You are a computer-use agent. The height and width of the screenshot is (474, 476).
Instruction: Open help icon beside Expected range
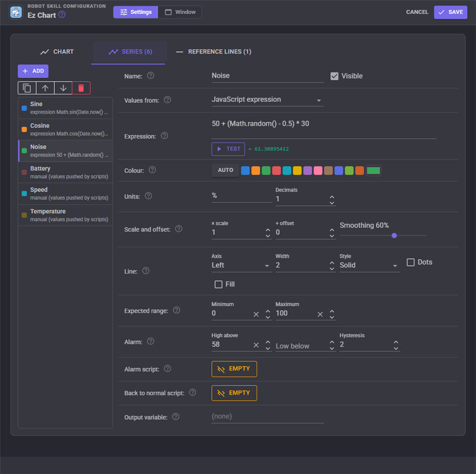(x=177, y=310)
